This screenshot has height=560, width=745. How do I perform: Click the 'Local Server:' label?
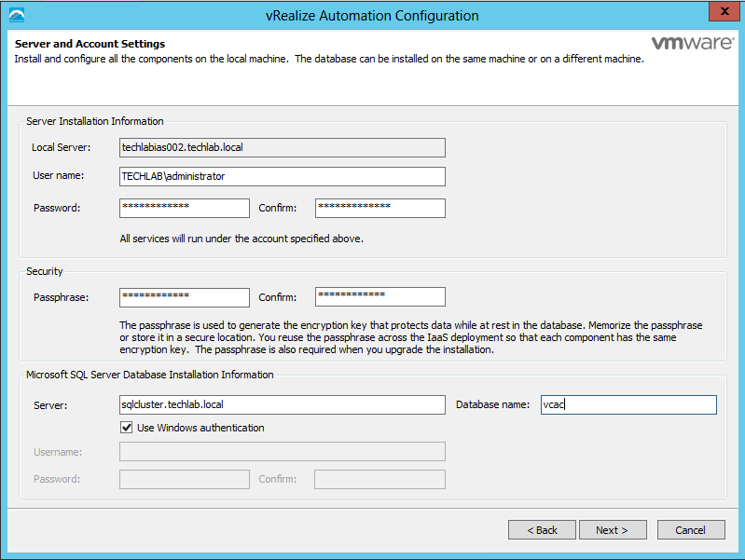[61, 147]
